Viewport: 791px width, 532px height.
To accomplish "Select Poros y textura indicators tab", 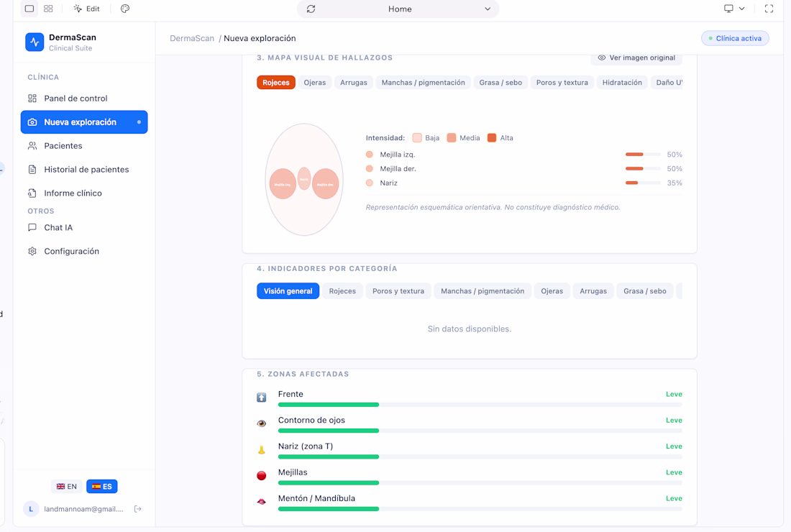I will pyautogui.click(x=398, y=291).
